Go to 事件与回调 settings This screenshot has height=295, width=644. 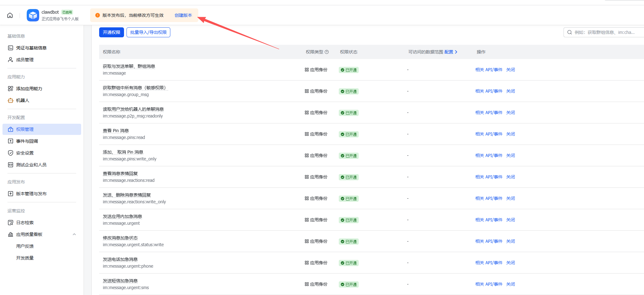click(26, 141)
